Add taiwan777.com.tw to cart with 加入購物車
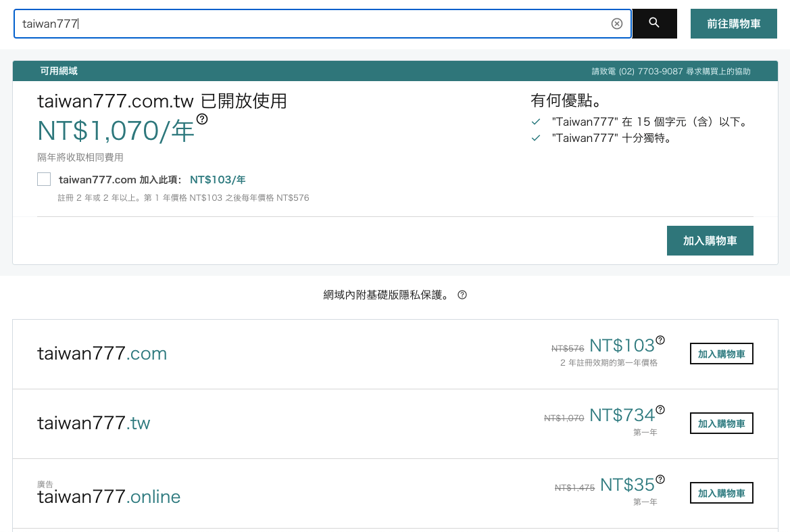The height and width of the screenshot is (532, 790). click(x=710, y=241)
